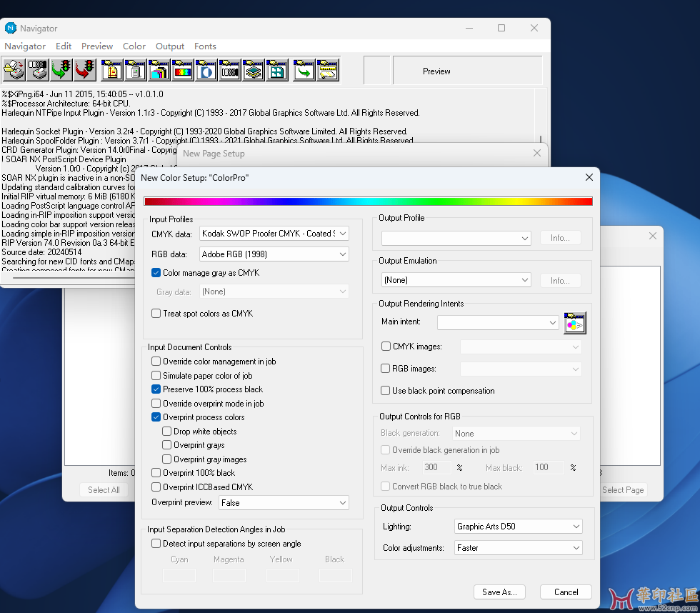Image resolution: width=700 pixels, height=613 pixels.
Task: Close the New Color Setup dialog
Action: 589,177
